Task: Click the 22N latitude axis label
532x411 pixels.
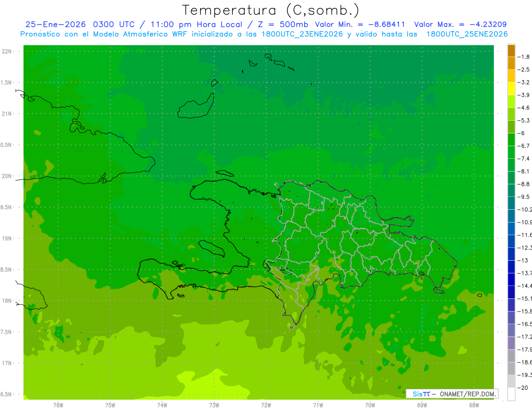Action: pyautogui.click(x=8, y=51)
